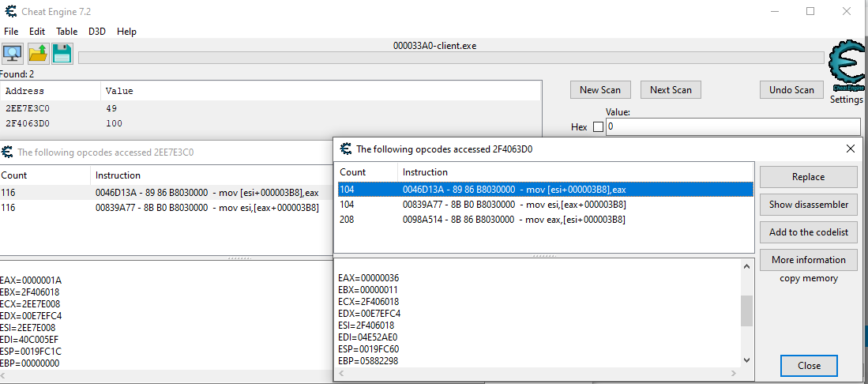Click EDI=40C005EF register line

point(30,340)
